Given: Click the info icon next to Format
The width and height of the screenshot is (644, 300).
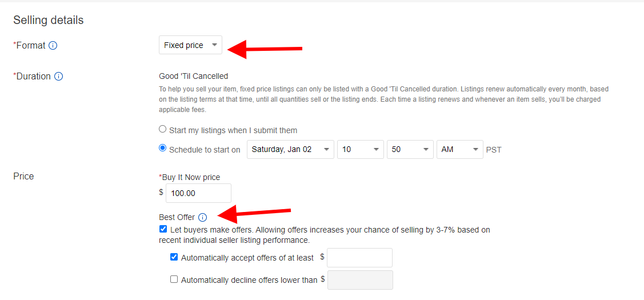Looking at the screenshot, I should pyautogui.click(x=53, y=46).
